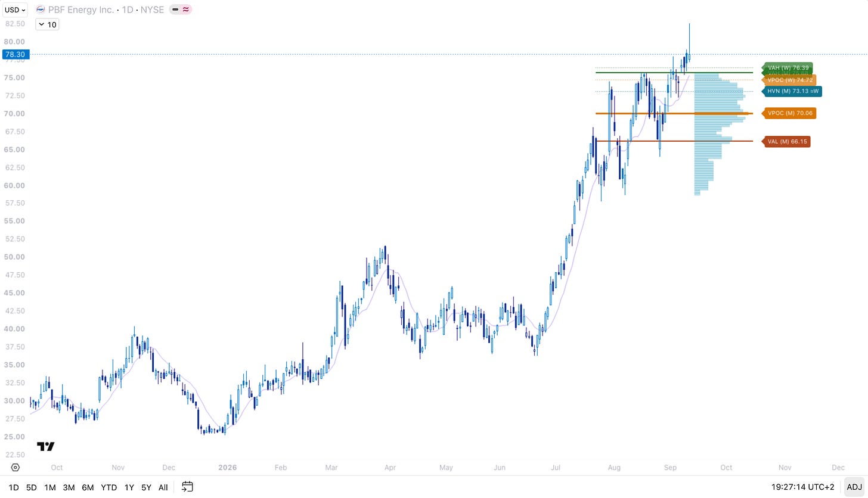This screenshot has height=498, width=868.
Task: Click the 60.00 price axis label
Action: pos(15,185)
